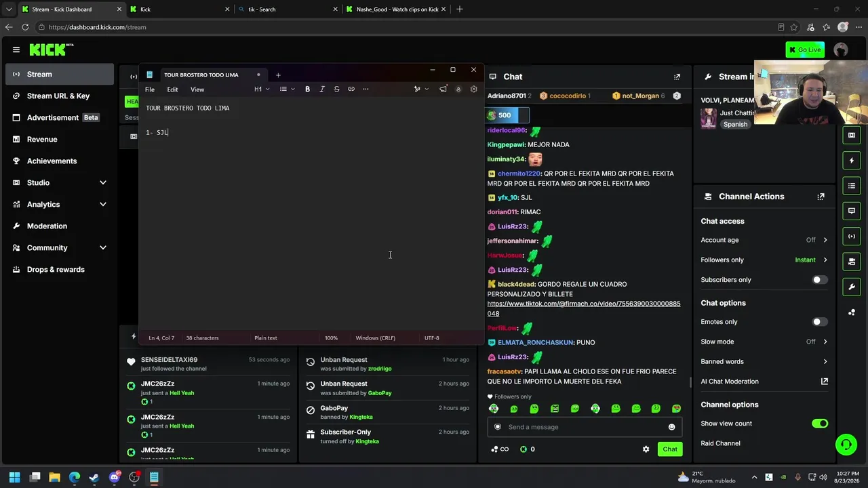Select the chat bubble widget icon

pyautogui.click(x=852, y=211)
